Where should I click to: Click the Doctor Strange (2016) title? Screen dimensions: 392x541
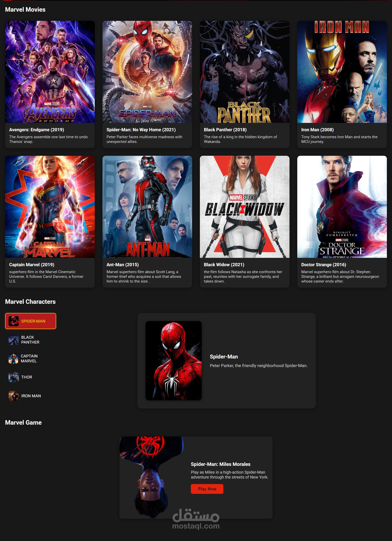[324, 265]
